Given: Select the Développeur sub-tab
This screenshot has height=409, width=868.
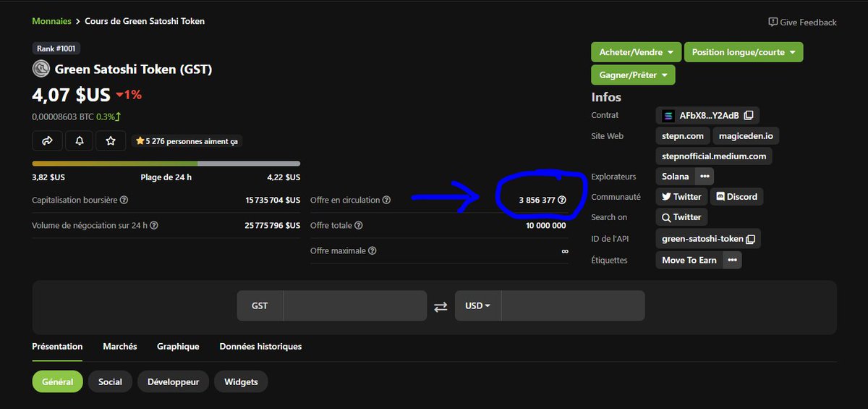Looking at the screenshot, I should pyautogui.click(x=173, y=381).
